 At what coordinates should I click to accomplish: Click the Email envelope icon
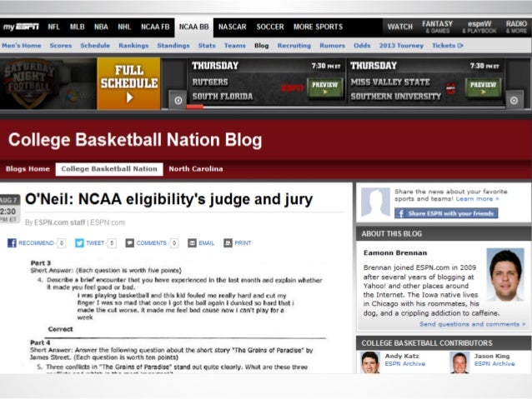(192, 242)
